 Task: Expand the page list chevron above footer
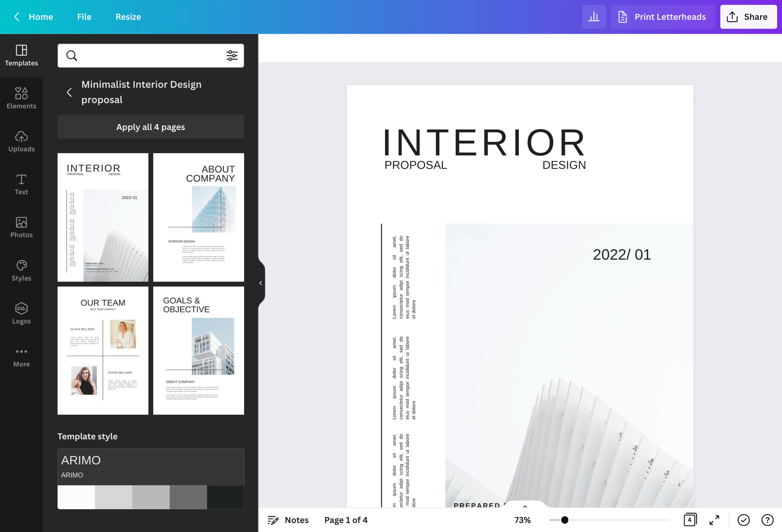tap(525, 506)
